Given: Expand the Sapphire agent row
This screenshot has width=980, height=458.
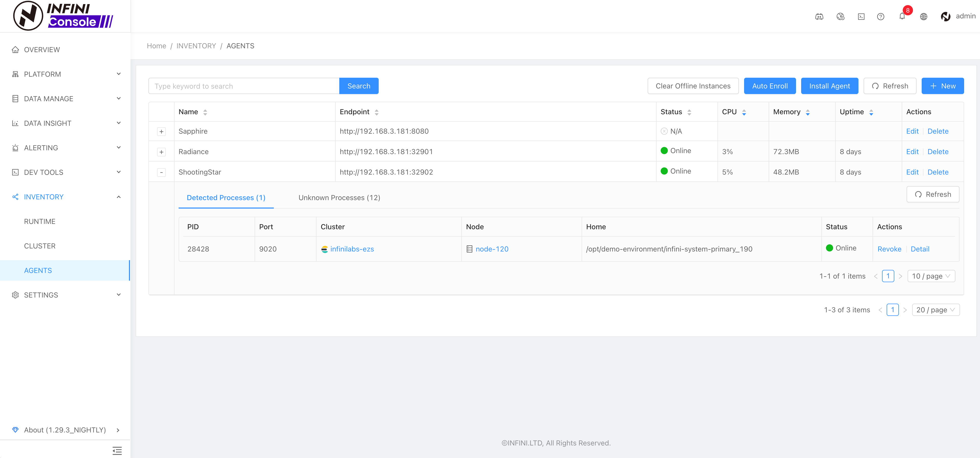Looking at the screenshot, I should pos(161,132).
